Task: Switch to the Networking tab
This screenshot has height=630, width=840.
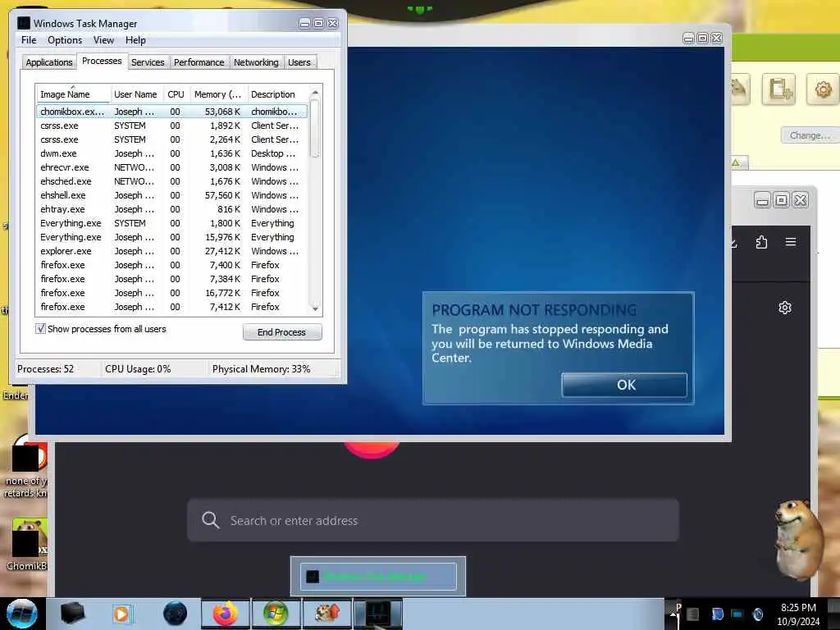Action: click(256, 62)
